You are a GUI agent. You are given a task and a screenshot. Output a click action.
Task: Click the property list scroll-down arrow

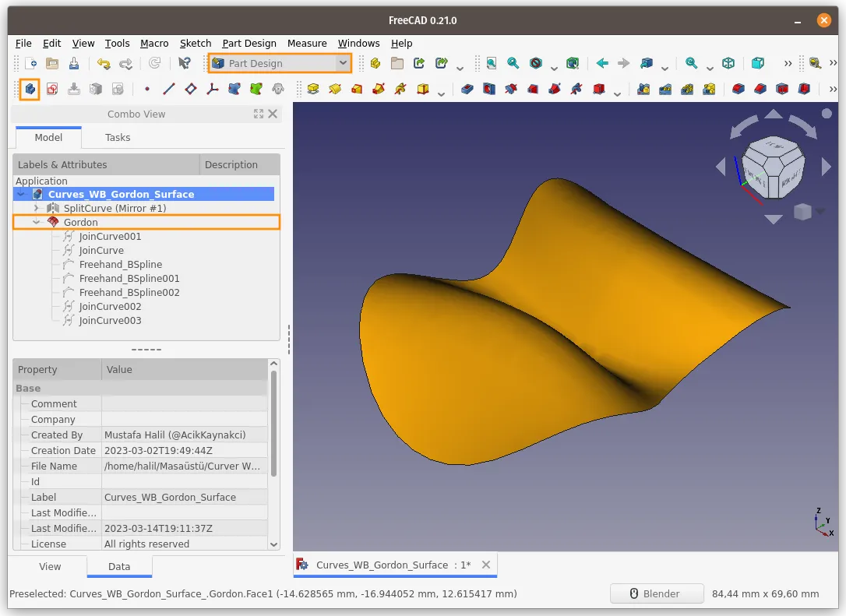pos(273,544)
